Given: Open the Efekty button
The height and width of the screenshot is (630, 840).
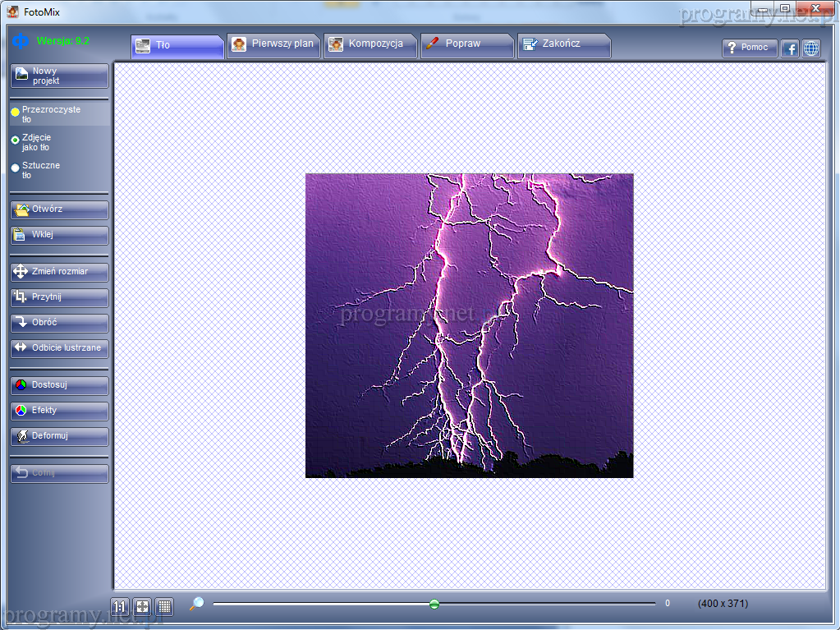Looking at the screenshot, I should (x=59, y=411).
